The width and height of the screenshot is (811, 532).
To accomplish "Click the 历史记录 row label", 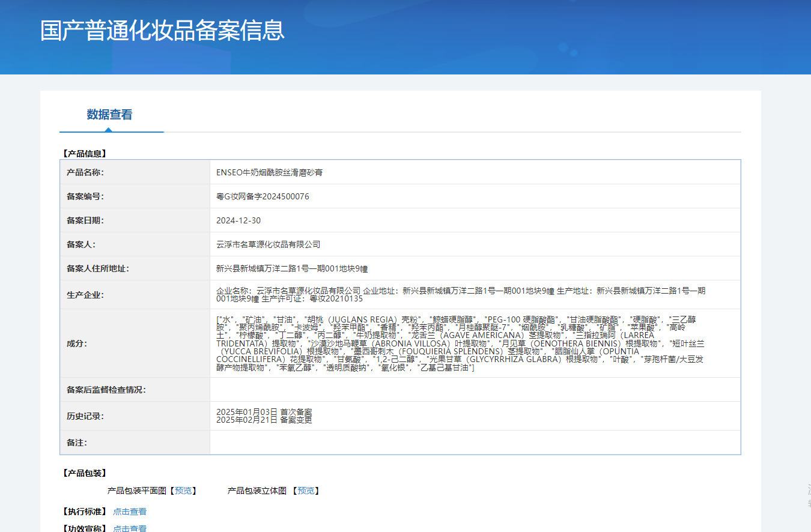I will click(85, 416).
